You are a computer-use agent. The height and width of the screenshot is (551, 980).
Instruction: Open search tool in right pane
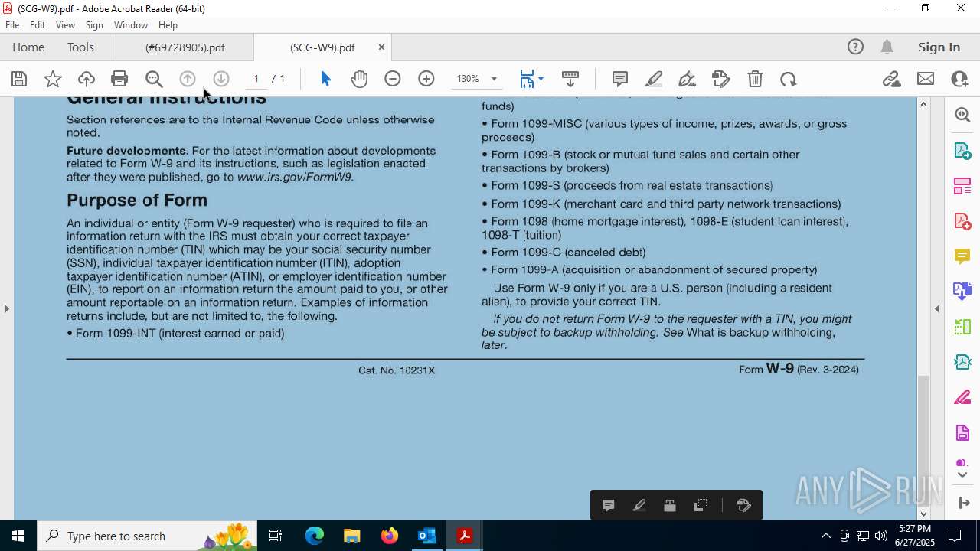tap(962, 115)
